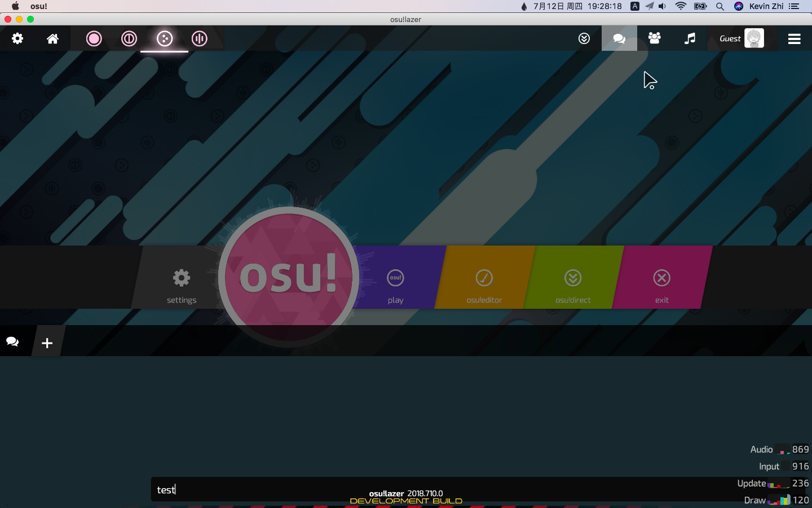Click play to start choosing a beatmap
The height and width of the screenshot is (508, 812).
pyautogui.click(x=395, y=285)
